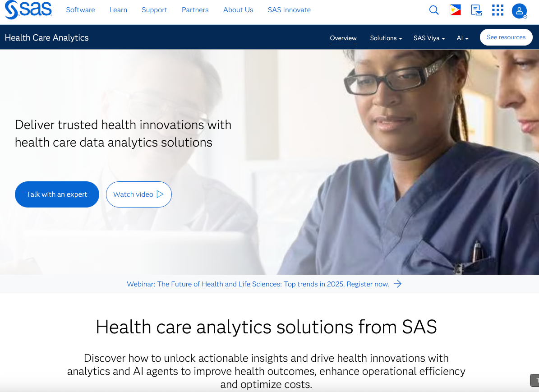This screenshot has height=392, width=539.
Task: Select the Philippines flag region icon
Action: [x=455, y=10]
